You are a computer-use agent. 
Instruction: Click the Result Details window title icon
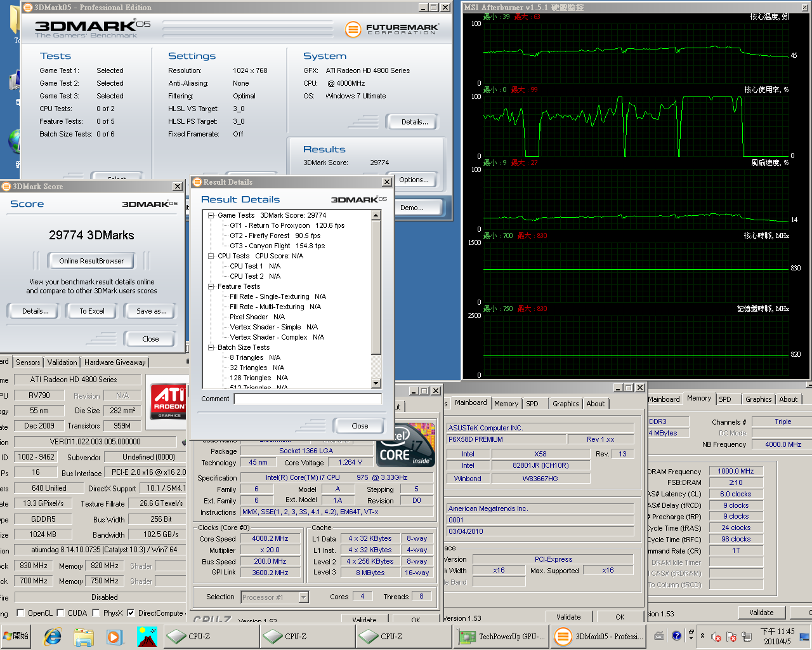[x=197, y=182]
